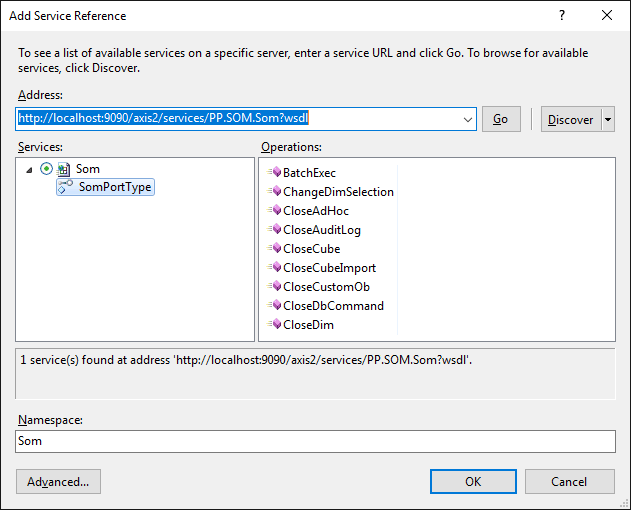Click the Discover button
The width and height of the screenshot is (631, 510).
coord(571,120)
